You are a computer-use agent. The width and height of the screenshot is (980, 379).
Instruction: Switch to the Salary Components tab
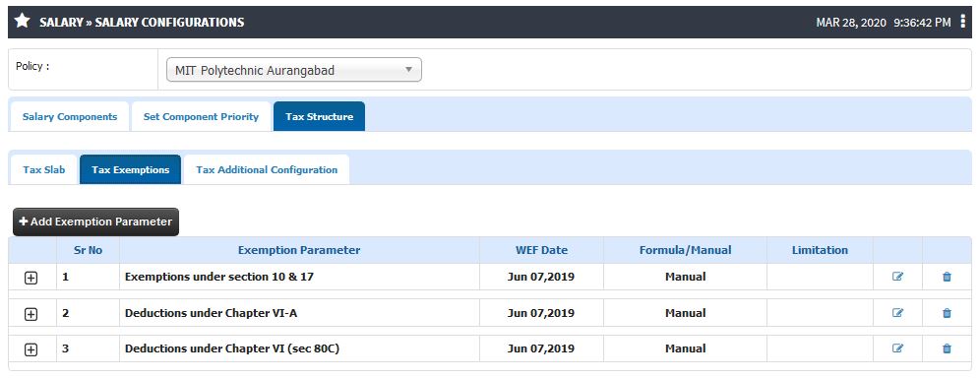70,117
